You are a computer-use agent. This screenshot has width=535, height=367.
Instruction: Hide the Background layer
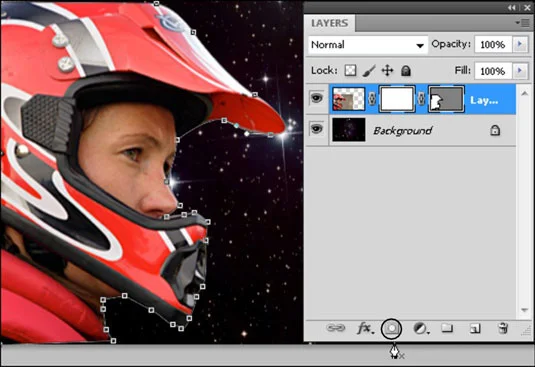coord(317,129)
